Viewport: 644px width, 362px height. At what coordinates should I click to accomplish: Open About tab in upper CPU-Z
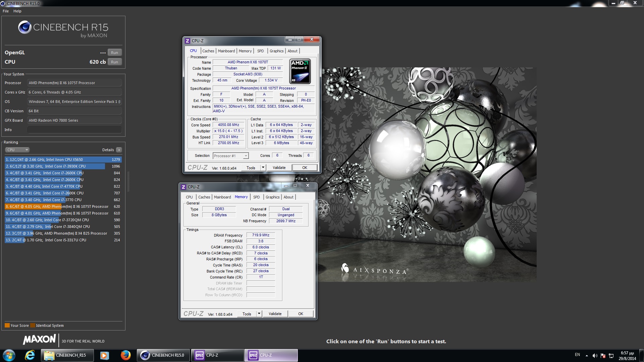(292, 51)
